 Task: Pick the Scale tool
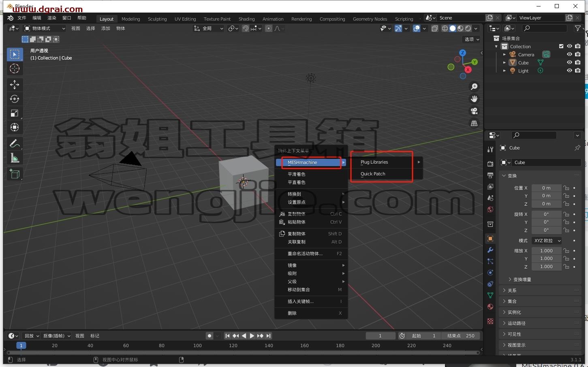click(15, 113)
